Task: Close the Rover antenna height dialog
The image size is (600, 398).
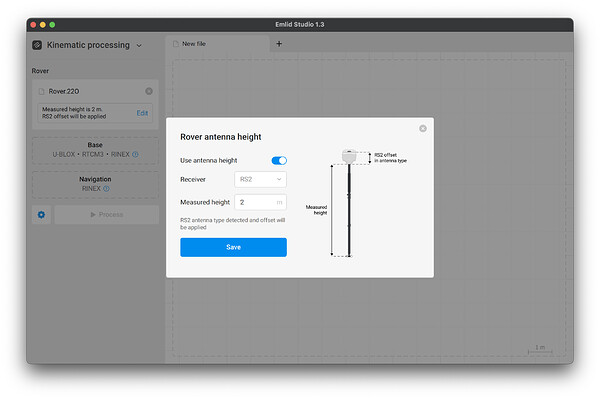Action: [423, 129]
